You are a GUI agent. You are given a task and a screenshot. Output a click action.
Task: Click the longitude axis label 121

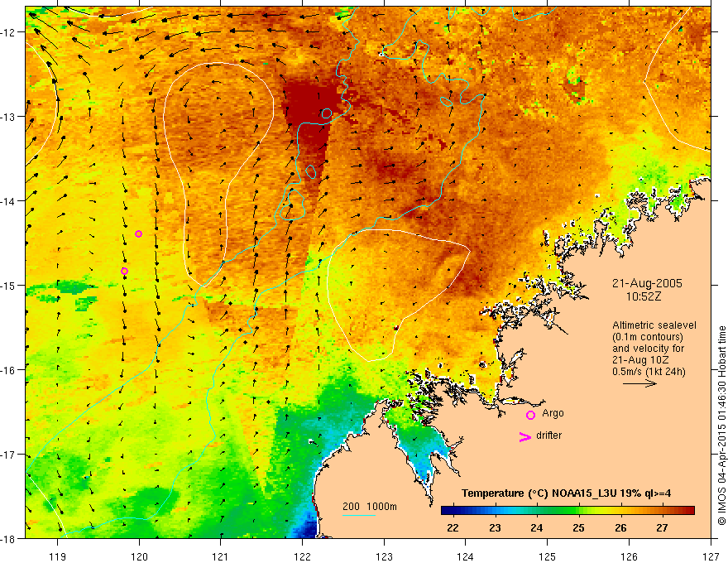[x=221, y=556]
